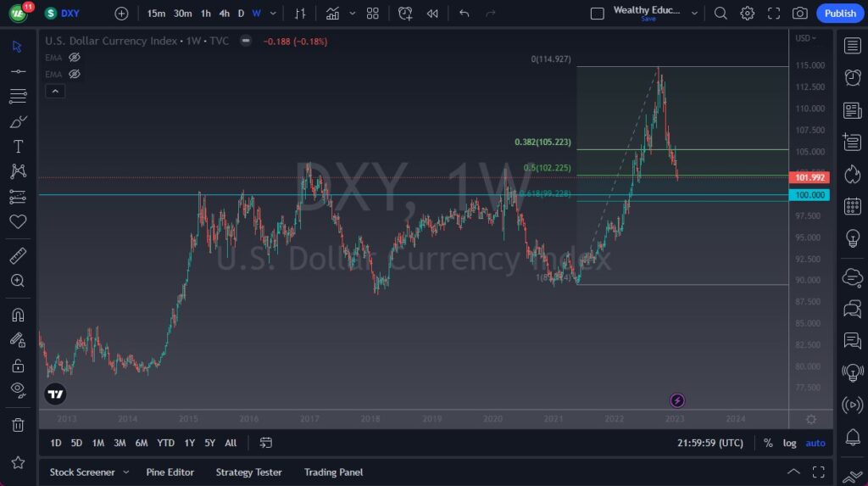Open the indicators menu

click(x=332, y=14)
